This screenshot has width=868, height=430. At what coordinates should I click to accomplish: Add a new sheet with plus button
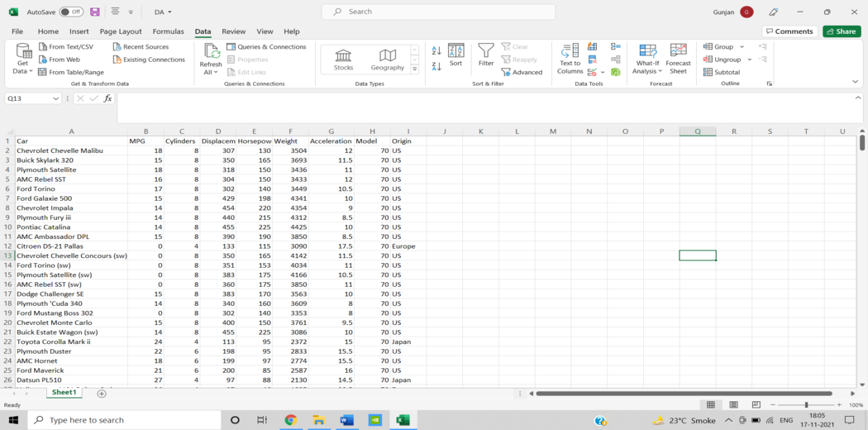(x=102, y=394)
